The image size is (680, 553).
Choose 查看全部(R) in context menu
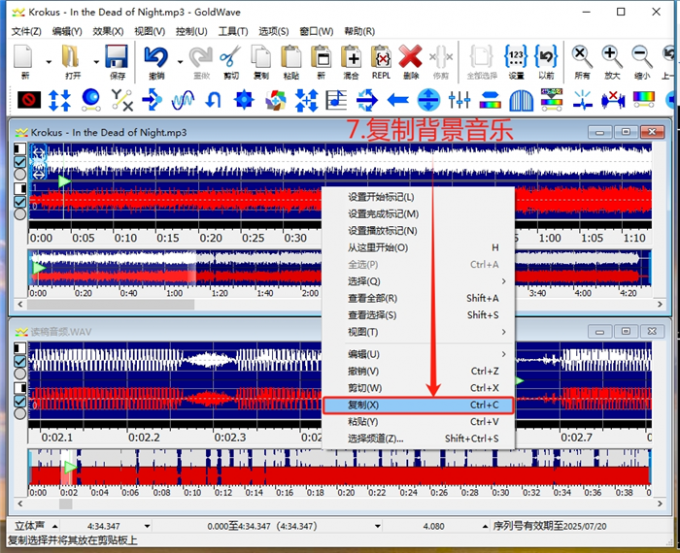[418, 298]
